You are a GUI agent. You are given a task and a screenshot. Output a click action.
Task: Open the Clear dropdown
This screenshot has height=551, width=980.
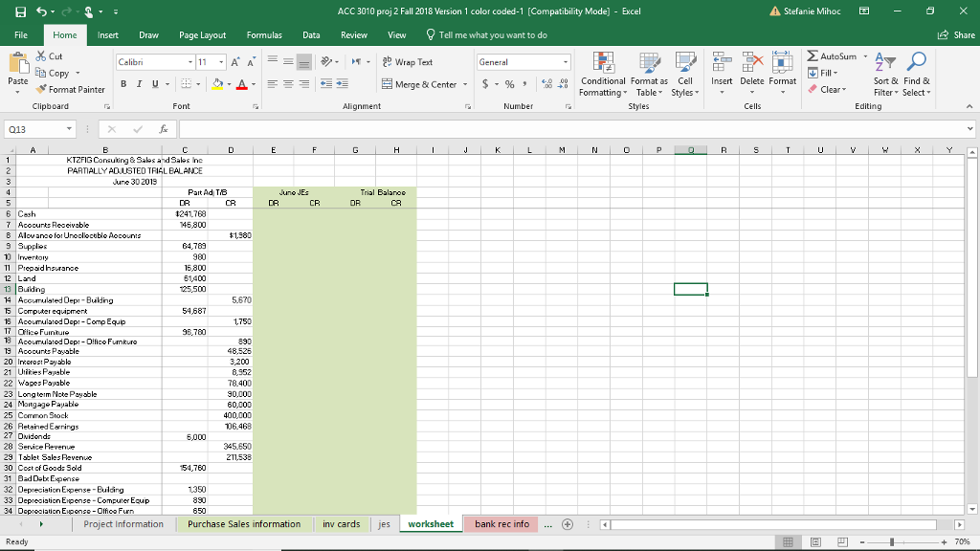pyautogui.click(x=827, y=89)
